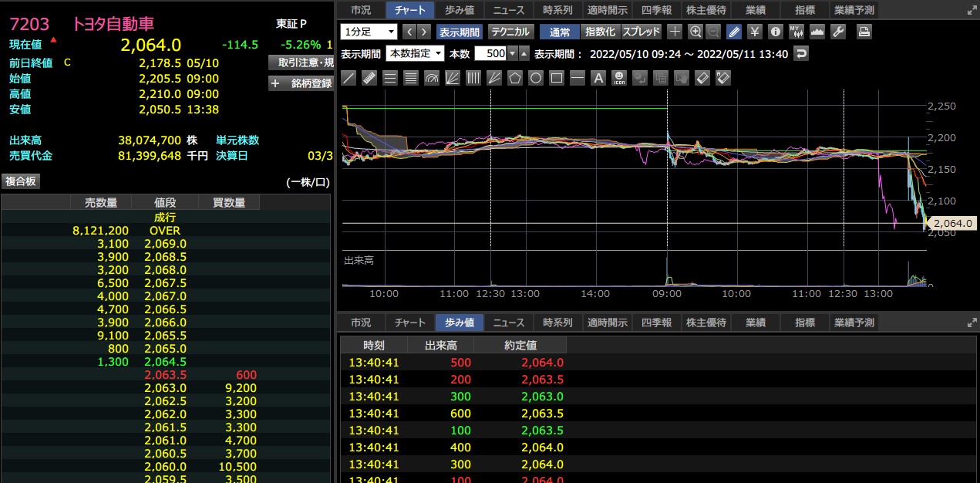This screenshot has height=483, width=980.
Task: Click the 時刻 column header
Action: pyautogui.click(x=374, y=345)
